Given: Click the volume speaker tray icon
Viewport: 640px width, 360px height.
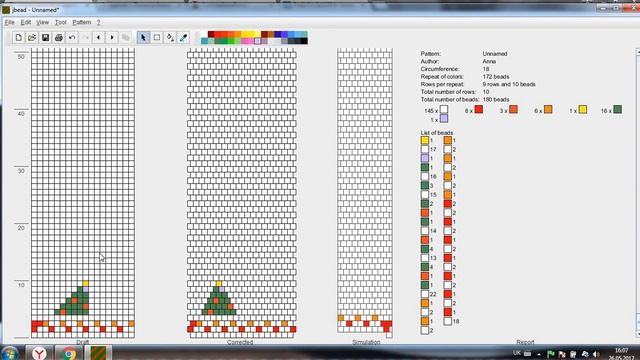Looking at the screenshot, I should click(596, 354).
